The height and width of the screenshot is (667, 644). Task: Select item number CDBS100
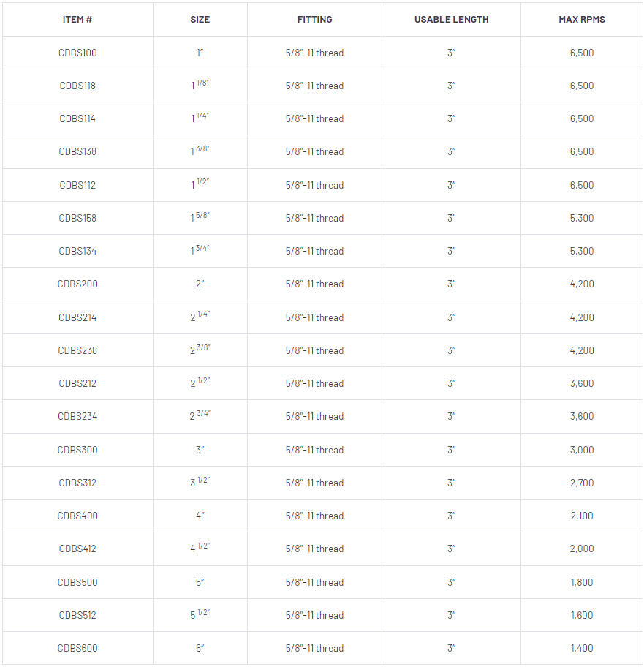[x=77, y=53]
